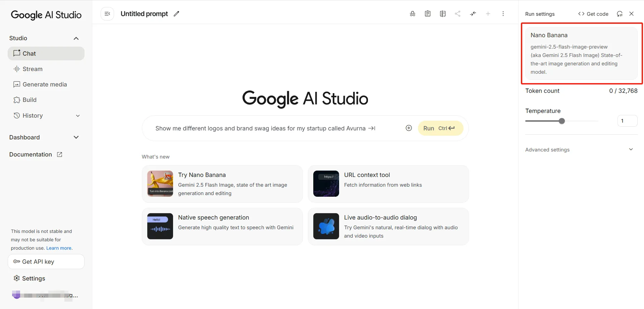Image resolution: width=644 pixels, height=309 pixels.
Task: Open the three-dot more options menu
Action: point(503,14)
